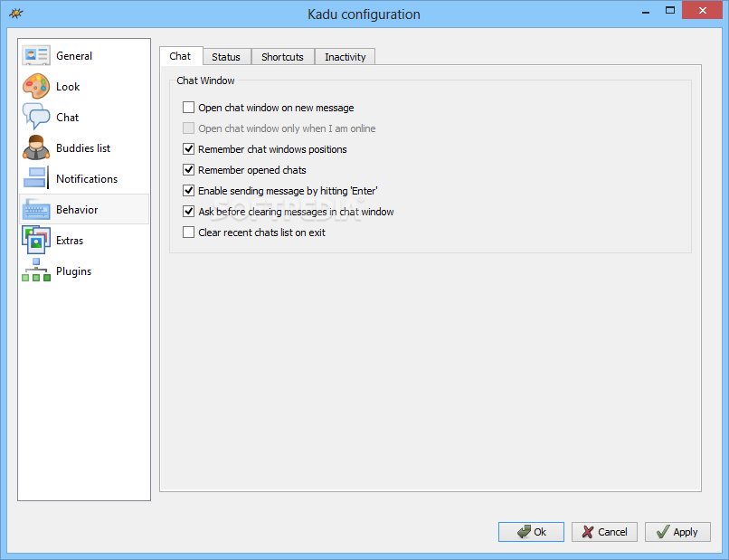Open the General section contact card icon
This screenshot has height=560, width=729.
tap(36, 55)
